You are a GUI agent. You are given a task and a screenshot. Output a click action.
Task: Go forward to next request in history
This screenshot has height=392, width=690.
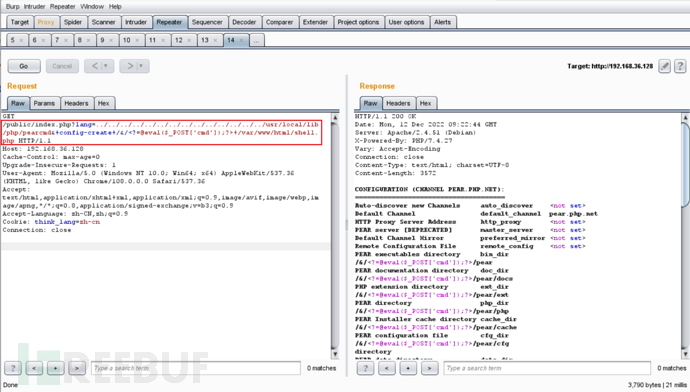129,66
